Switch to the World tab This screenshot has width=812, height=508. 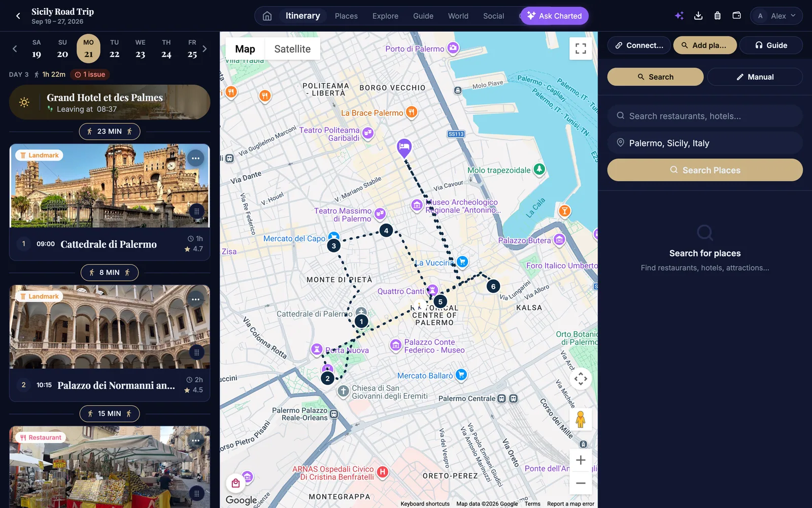coord(458,16)
